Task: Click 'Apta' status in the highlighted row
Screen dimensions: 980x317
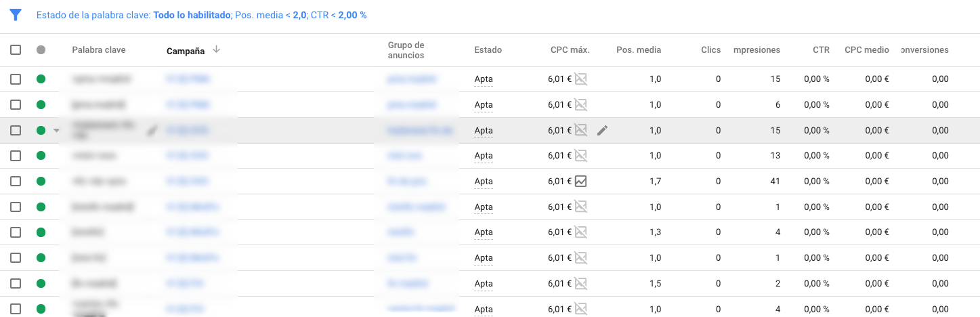Action: tap(484, 130)
